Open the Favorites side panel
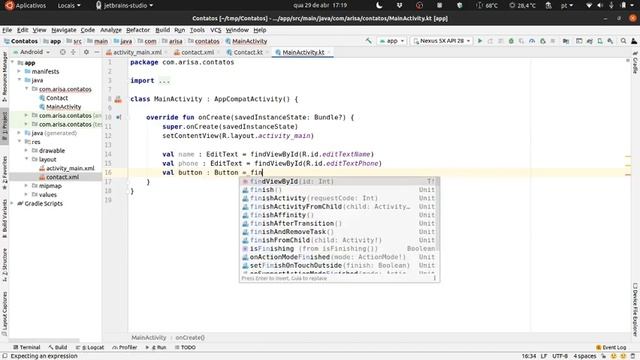The image size is (640, 360). [x=4, y=173]
